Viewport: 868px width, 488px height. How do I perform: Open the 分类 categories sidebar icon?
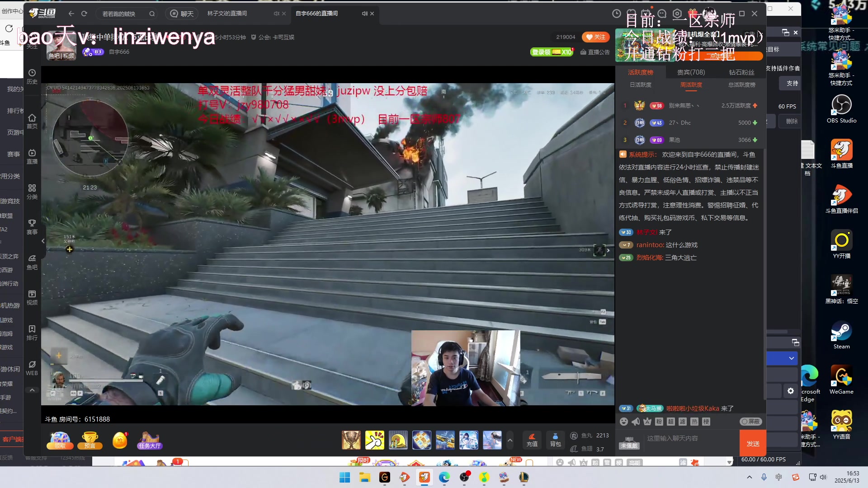[32, 192]
